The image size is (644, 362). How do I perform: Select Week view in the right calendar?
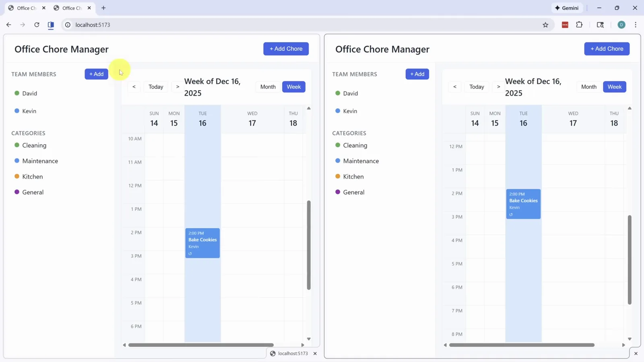pos(614,87)
